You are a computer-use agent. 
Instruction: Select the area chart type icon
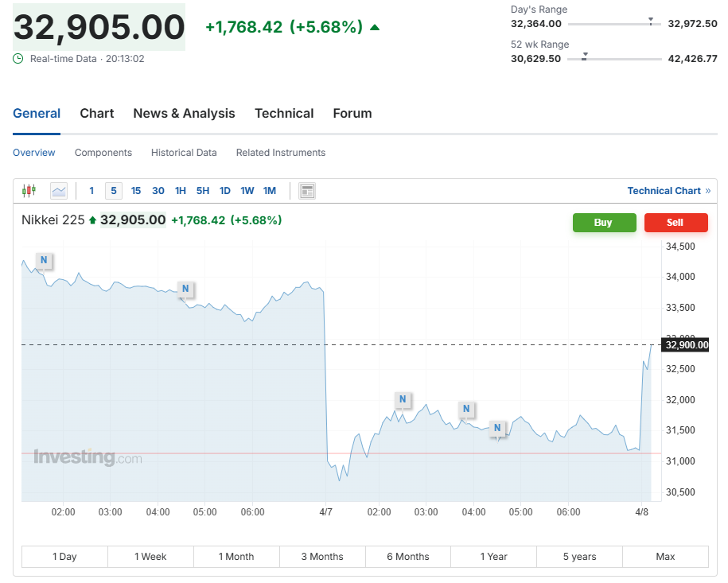[x=59, y=191]
